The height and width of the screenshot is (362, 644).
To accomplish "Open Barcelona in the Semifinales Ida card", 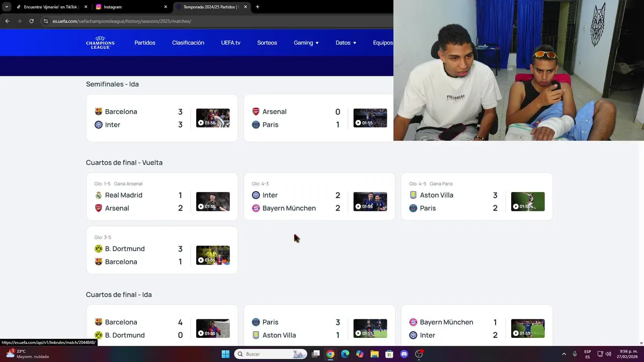I will click(121, 112).
